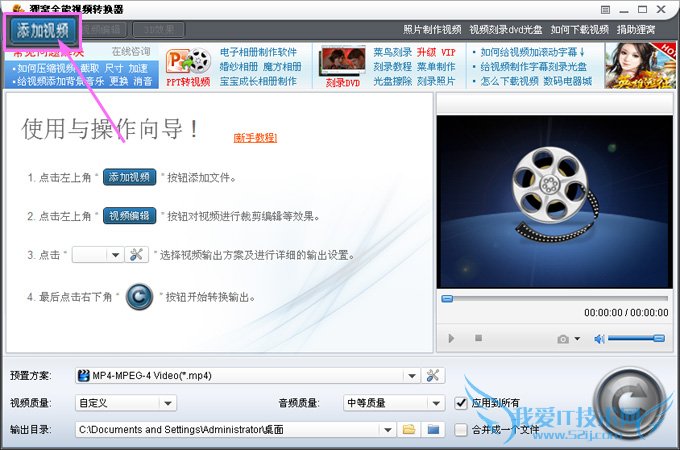
Task: Click the 捐助狸窝 link
Action: pos(636,29)
